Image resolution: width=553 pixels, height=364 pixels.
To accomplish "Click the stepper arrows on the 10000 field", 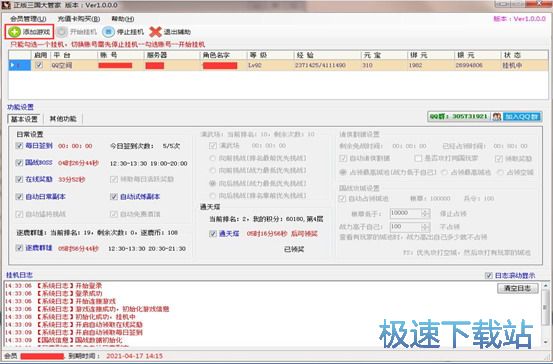I will point(426,213).
